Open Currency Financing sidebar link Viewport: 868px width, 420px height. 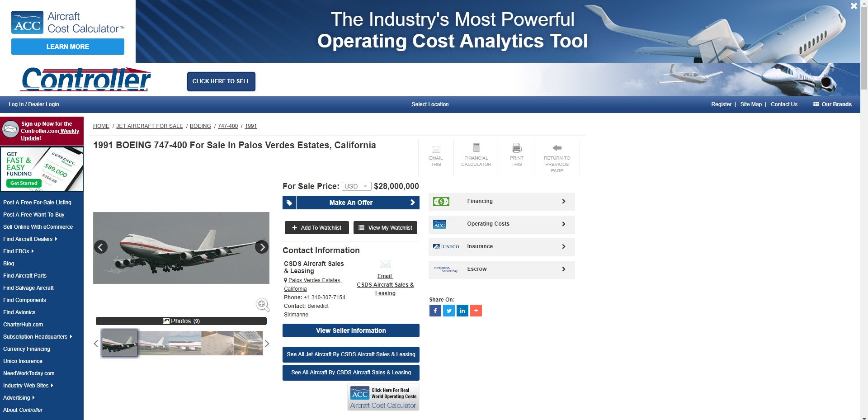[27, 349]
